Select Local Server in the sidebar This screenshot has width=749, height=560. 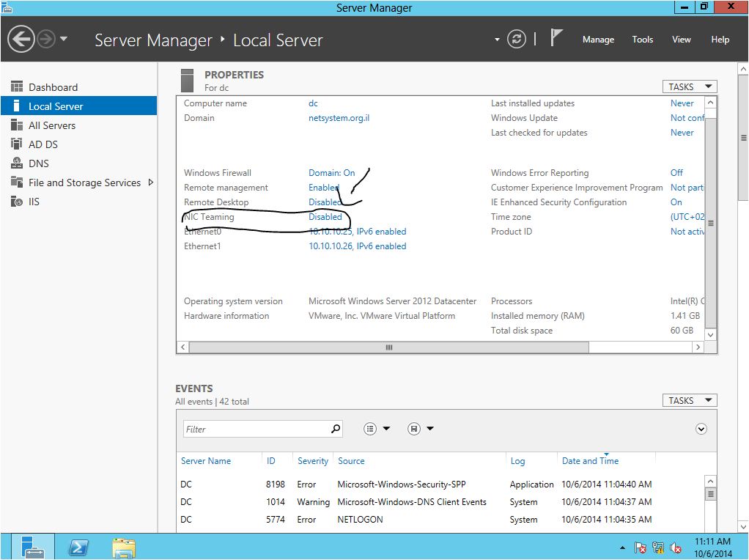coord(79,106)
